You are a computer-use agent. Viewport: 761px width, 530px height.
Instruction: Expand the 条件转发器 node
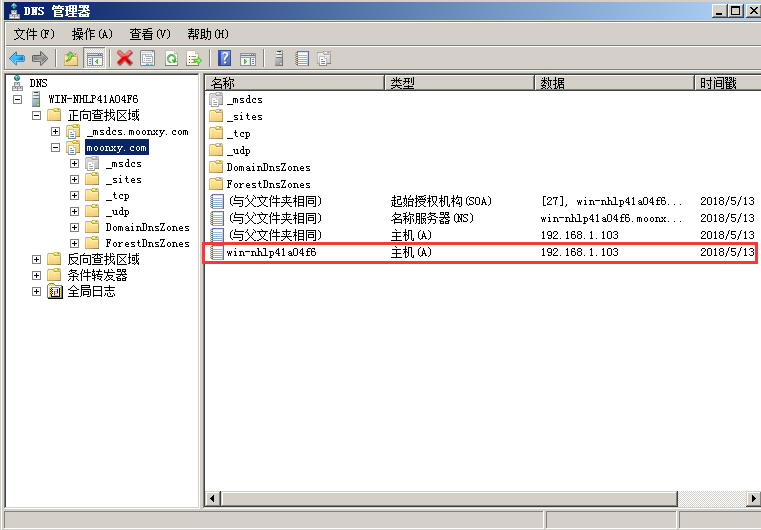(36, 275)
